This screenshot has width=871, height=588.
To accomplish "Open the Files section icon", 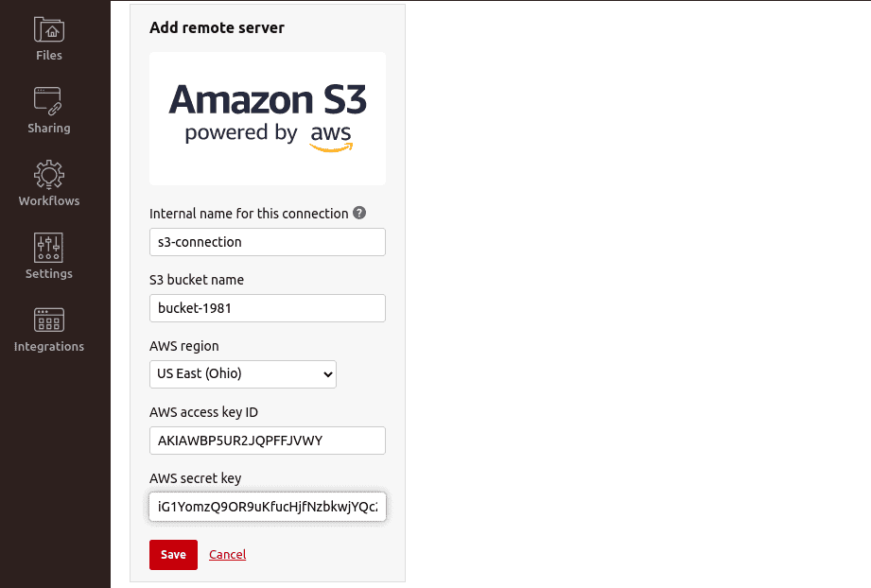I will tap(49, 29).
